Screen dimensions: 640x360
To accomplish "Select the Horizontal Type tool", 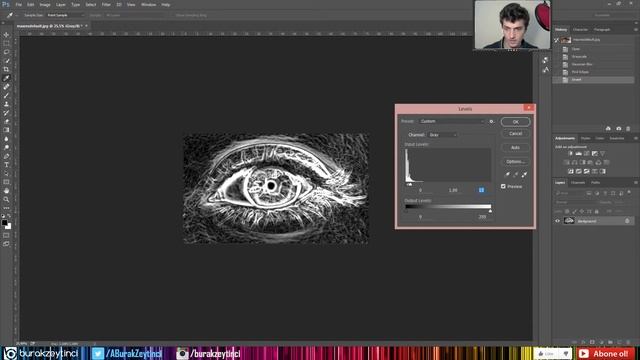I will click(x=6, y=164).
